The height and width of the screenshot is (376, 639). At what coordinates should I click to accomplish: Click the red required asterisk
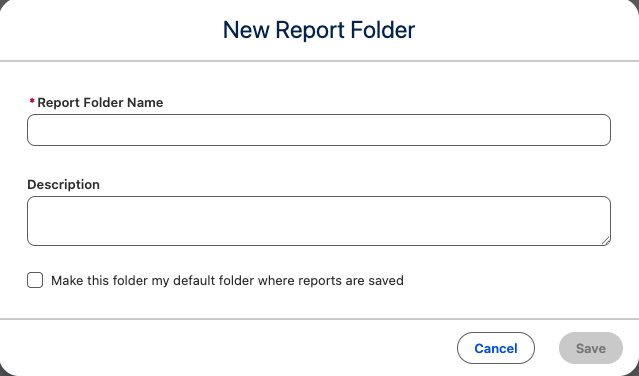click(x=32, y=101)
